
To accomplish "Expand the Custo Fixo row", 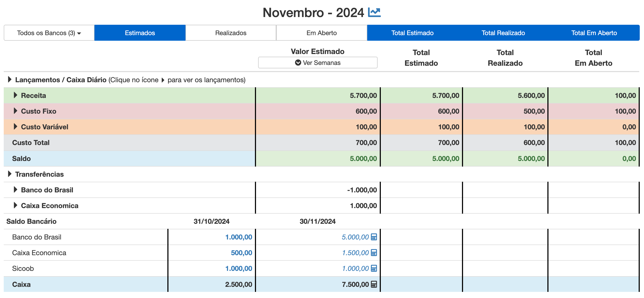I will coord(15,111).
